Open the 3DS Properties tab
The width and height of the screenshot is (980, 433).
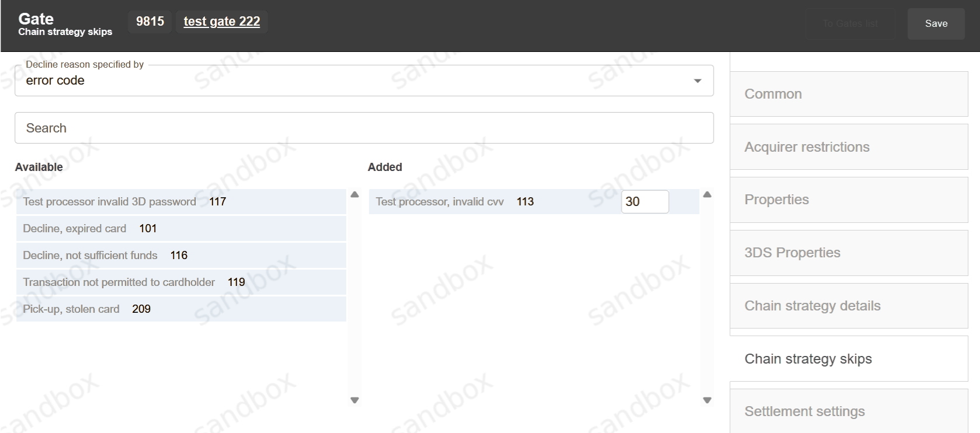(x=848, y=253)
